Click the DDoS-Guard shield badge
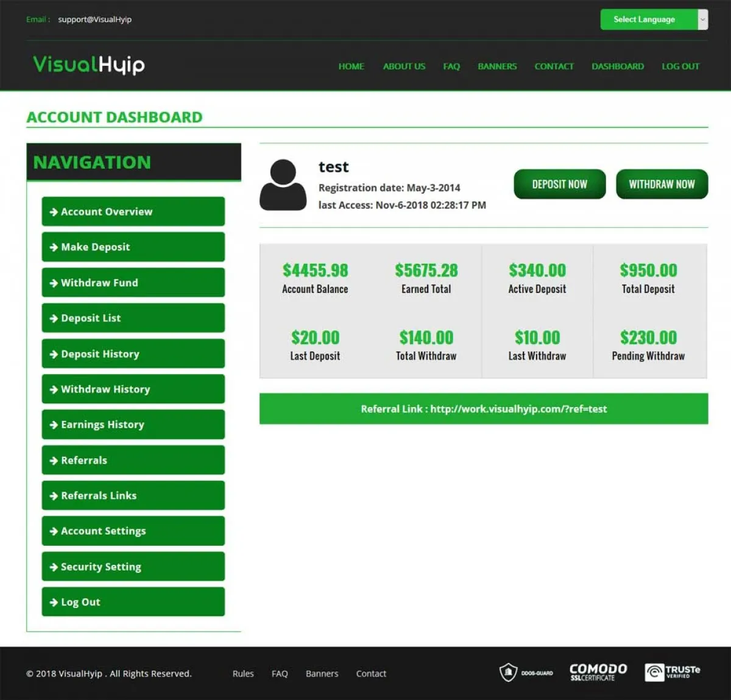 click(526, 673)
